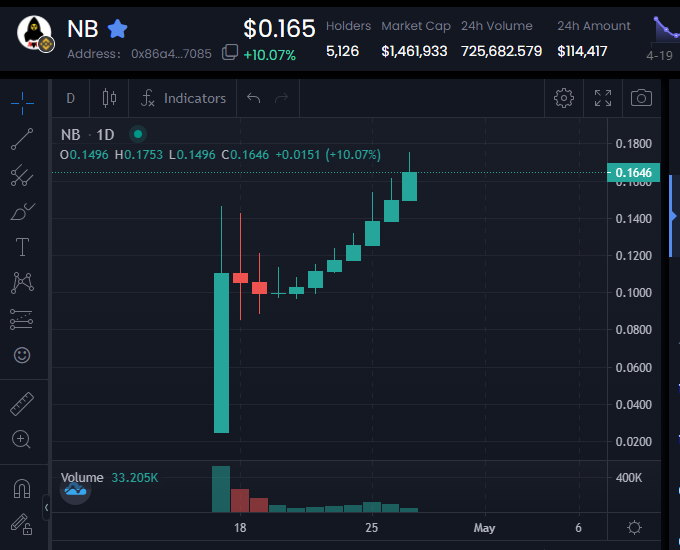Click the NB token name

coord(83,29)
